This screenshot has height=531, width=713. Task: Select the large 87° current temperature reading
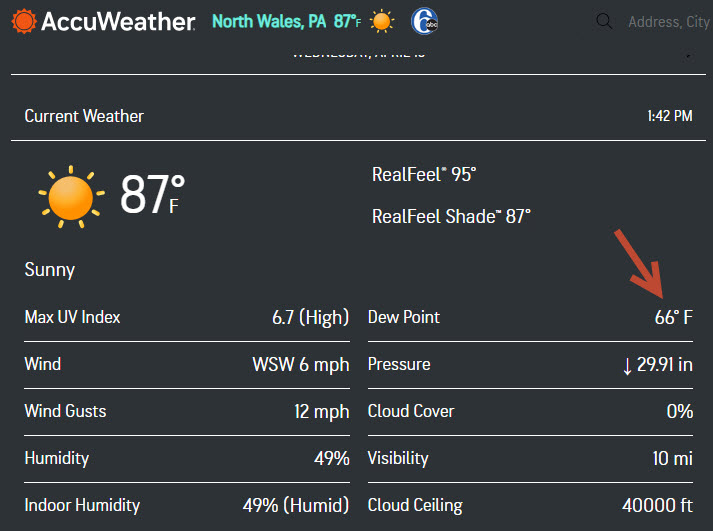[x=152, y=195]
